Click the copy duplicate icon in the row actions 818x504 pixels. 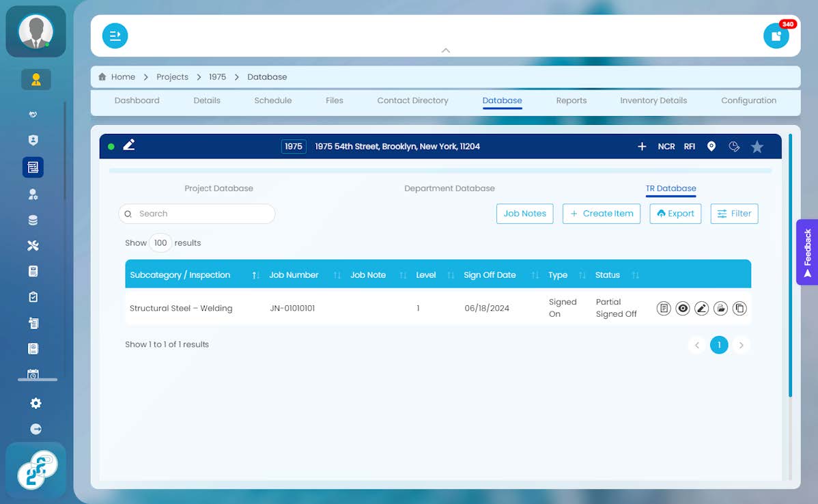coord(739,309)
